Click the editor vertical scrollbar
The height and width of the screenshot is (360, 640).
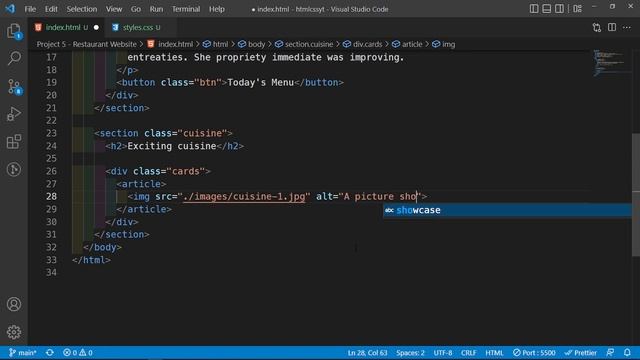[x=636, y=195]
